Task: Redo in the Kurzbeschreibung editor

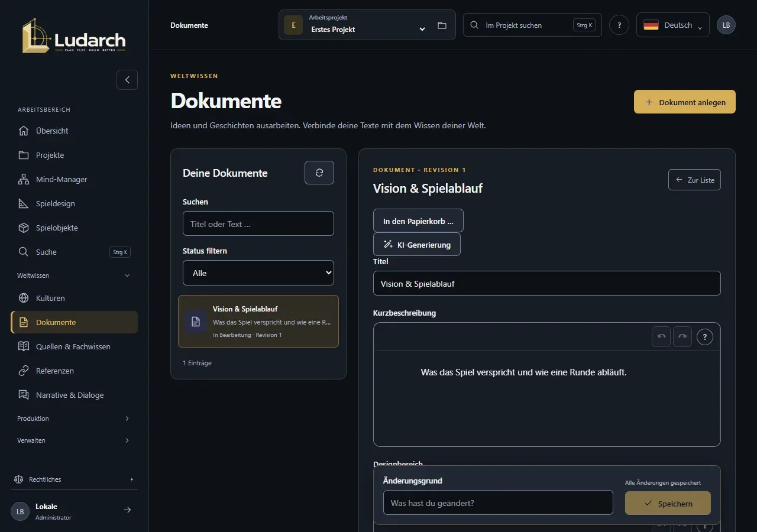Action: (682, 336)
